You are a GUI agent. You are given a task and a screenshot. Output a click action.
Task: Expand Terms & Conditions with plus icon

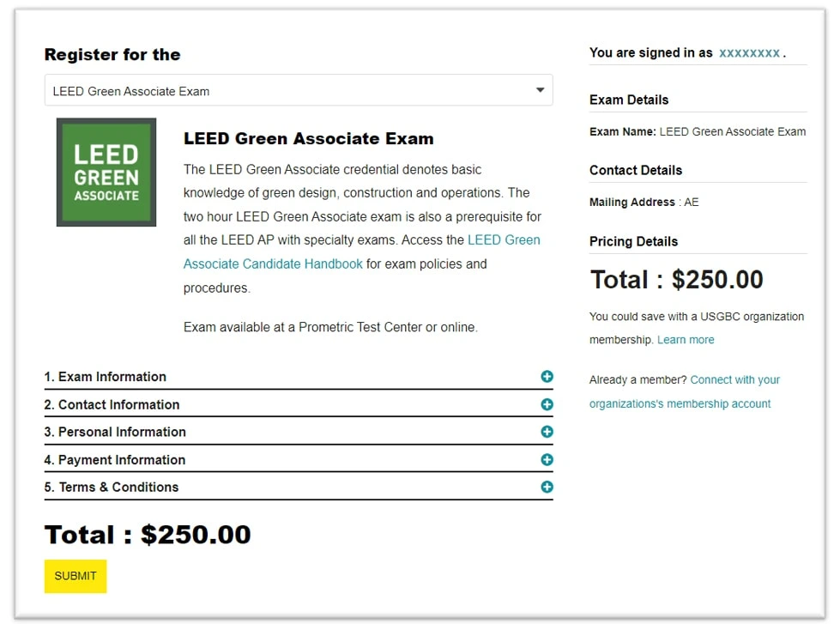tap(547, 487)
